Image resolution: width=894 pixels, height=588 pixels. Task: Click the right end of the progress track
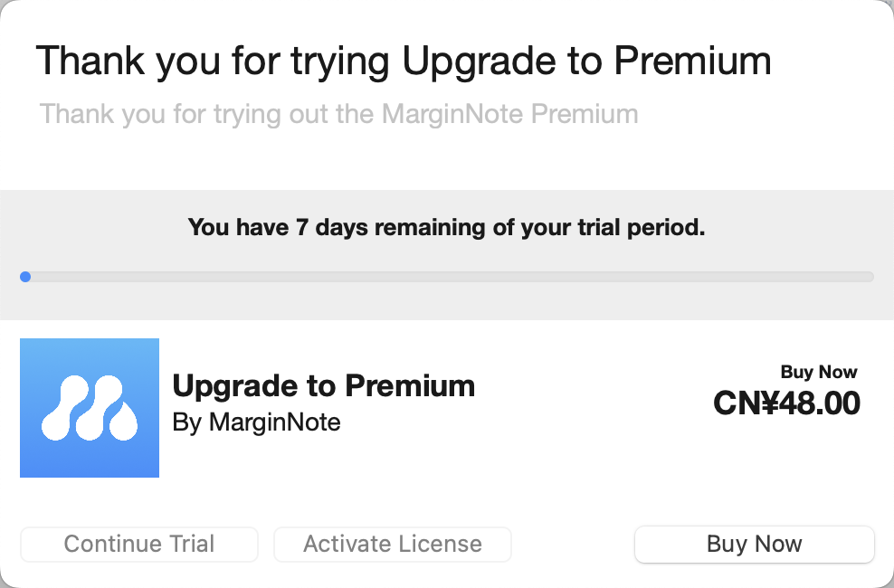[870, 277]
